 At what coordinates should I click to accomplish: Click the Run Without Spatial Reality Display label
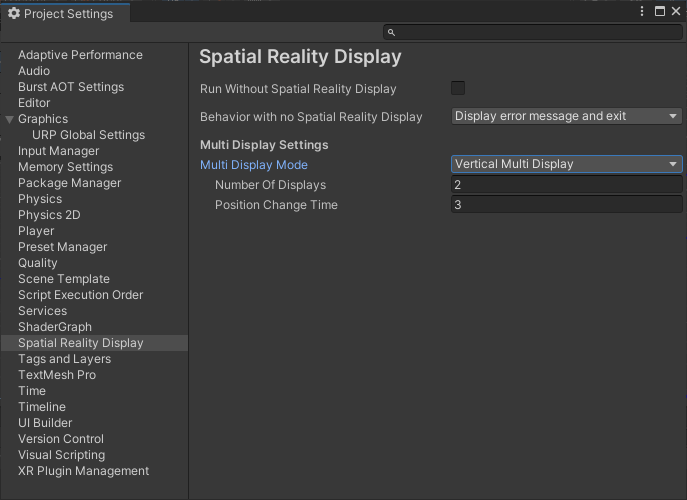tap(298, 89)
